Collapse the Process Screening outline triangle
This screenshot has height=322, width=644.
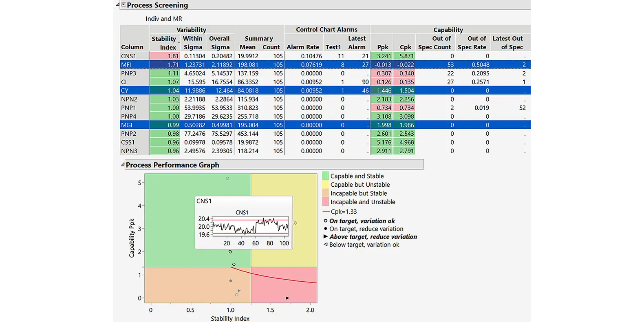(x=118, y=5)
